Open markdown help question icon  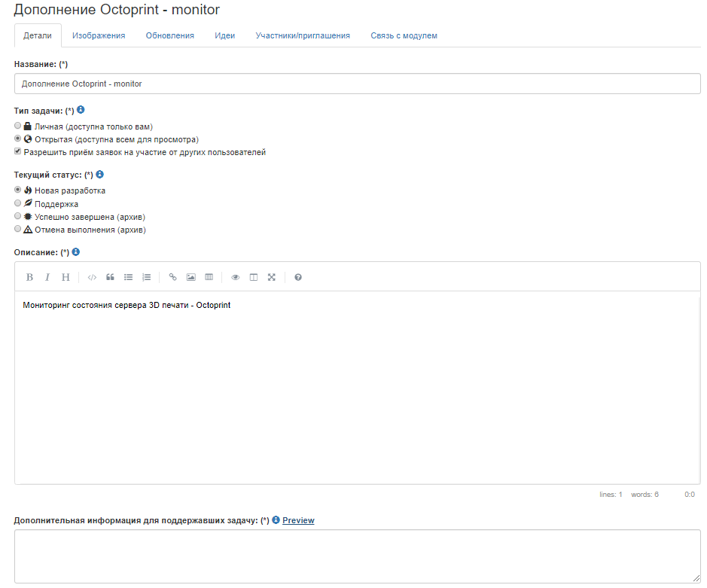[x=298, y=277]
